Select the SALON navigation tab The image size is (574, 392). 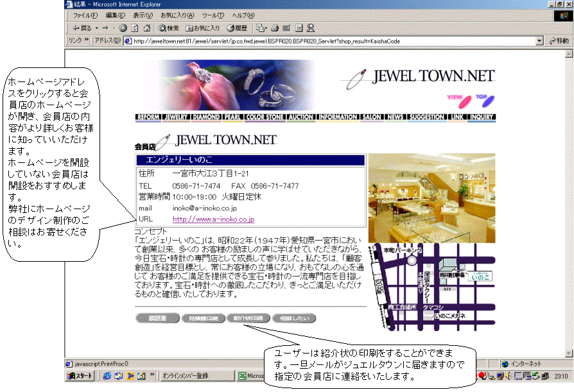[372, 117]
